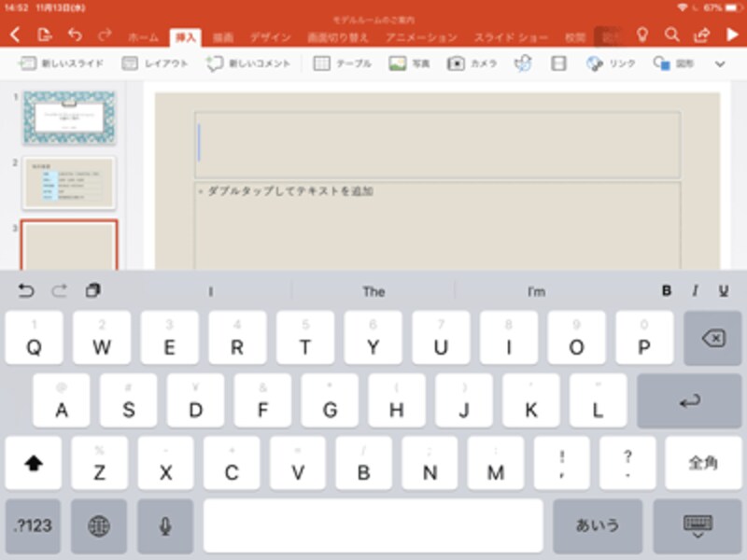Add a new slide (新しいスライド)
This screenshot has width=747, height=560.
point(61,63)
